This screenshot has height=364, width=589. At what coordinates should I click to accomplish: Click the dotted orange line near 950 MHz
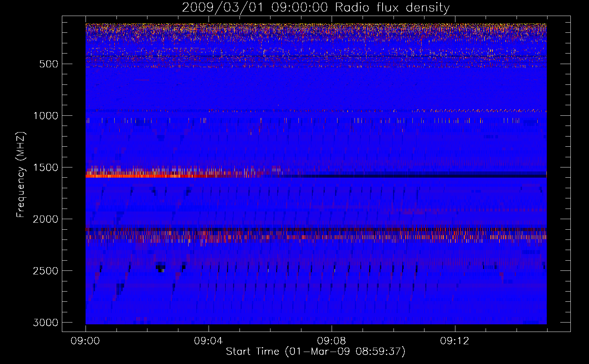click(316, 110)
